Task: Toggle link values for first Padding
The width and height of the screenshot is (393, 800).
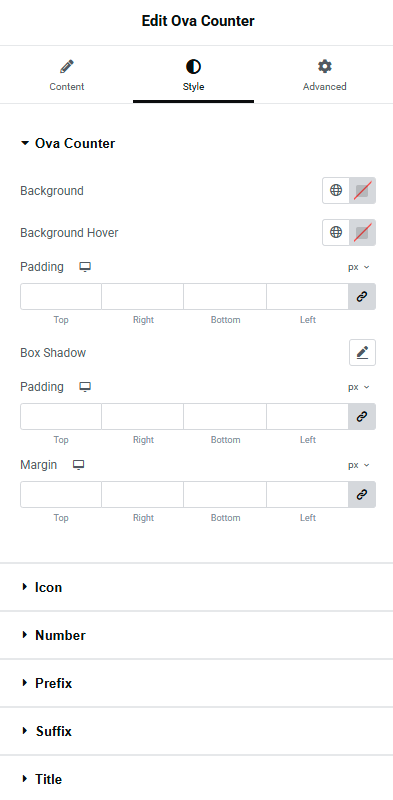Action: pyautogui.click(x=362, y=296)
